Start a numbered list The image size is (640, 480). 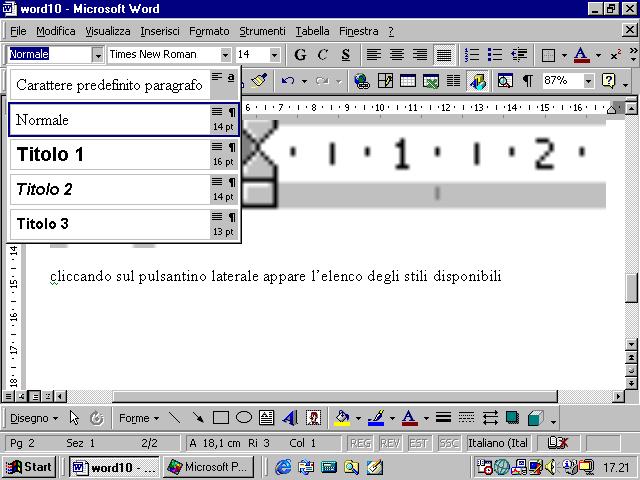(x=472, y=54)
